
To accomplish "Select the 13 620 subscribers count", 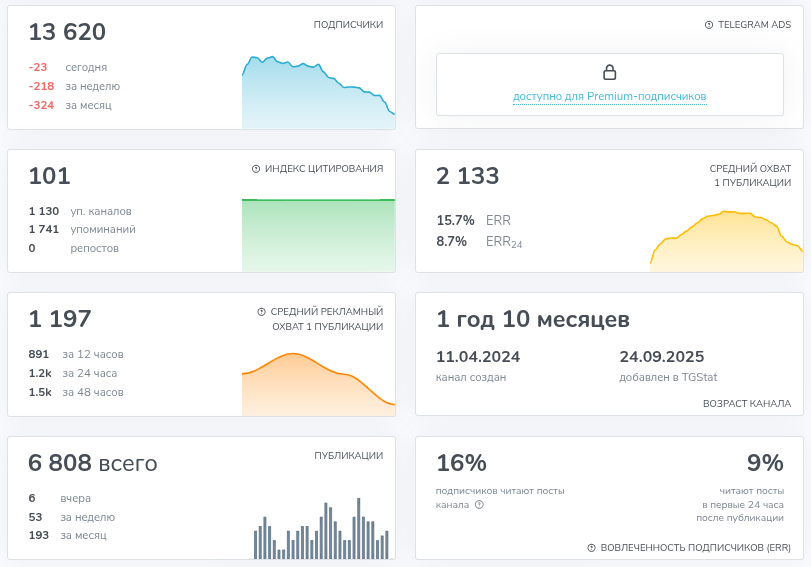I will click(x=67, y=32).
